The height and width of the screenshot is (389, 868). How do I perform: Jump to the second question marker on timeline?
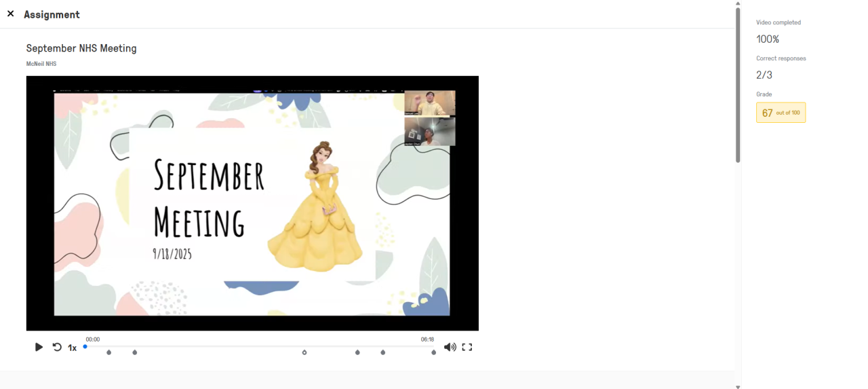(x=135, y=352)
